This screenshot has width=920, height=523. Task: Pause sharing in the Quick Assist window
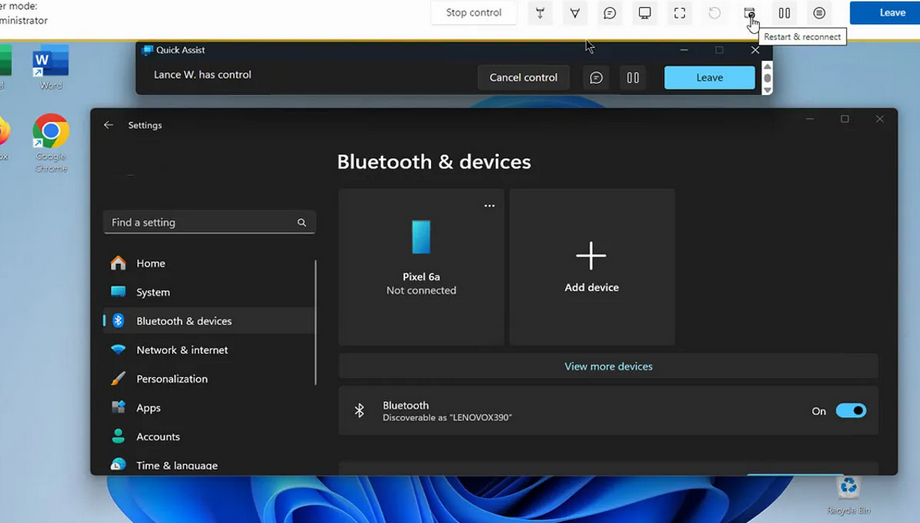(x=632, y=77)
